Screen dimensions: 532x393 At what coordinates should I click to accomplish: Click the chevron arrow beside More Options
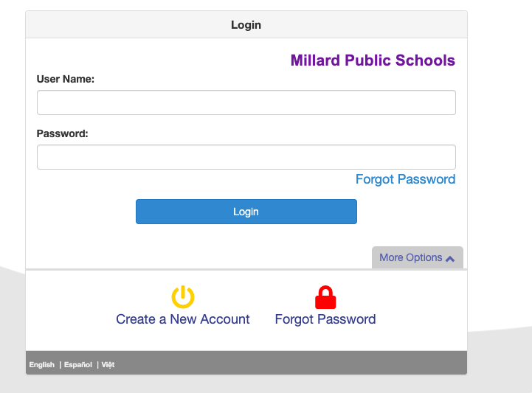click(x=450, y=259)
